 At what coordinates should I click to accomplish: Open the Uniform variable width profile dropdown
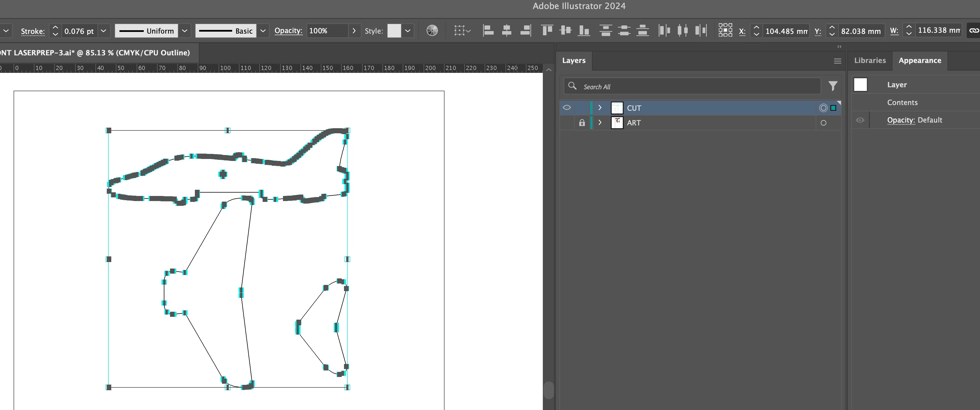coord(184,31)
